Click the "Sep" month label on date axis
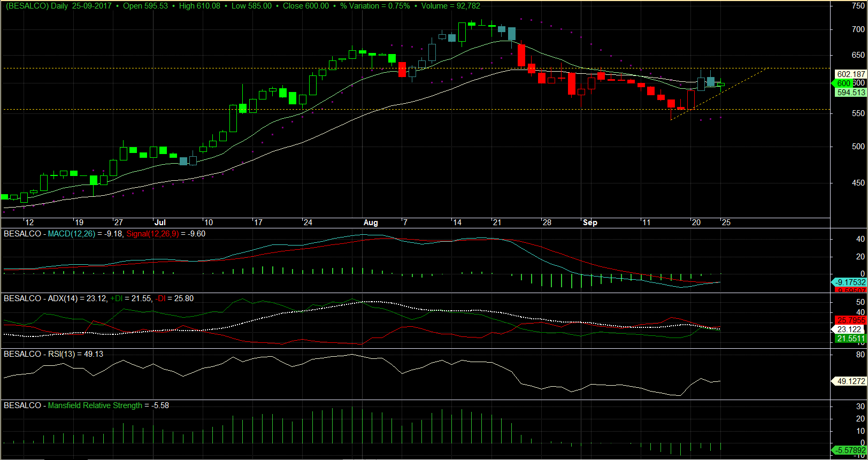 (x=590, y=223)
